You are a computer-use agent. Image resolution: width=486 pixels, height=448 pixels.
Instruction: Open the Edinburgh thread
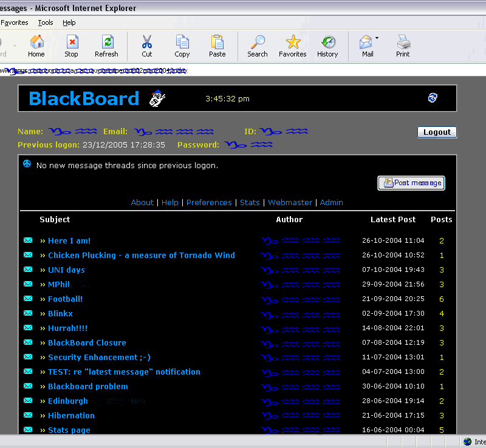click(x=68, y=401)
